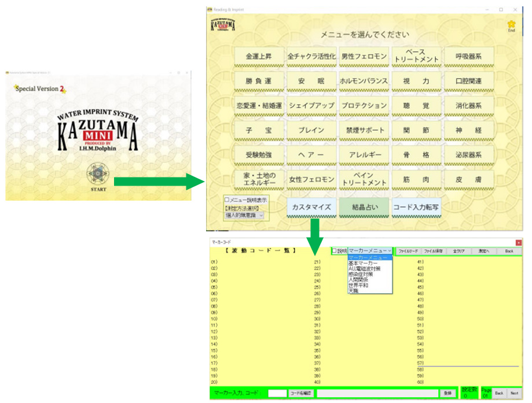The width and height of the screenshot is (532, 403).
Task: Select the 男性フェロモン menu
Action: (x=364, y=57)
